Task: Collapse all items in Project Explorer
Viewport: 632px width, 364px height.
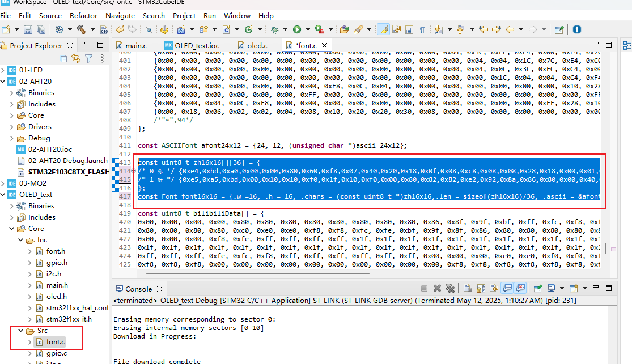Action: pos(63,58)
